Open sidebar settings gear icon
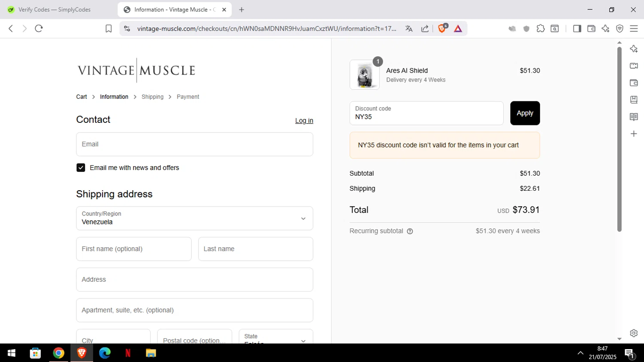644x362 pixels. click(x=634, y=333)
